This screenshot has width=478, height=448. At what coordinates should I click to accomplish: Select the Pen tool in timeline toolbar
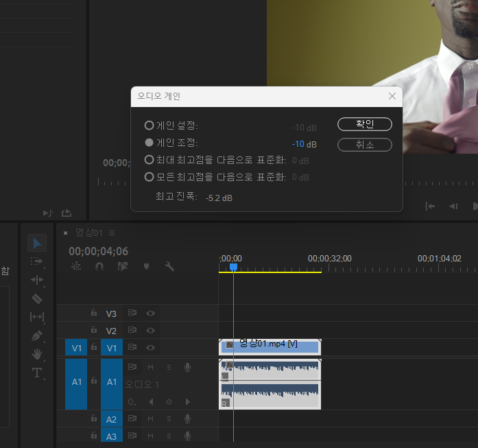(x=37, y=335)
